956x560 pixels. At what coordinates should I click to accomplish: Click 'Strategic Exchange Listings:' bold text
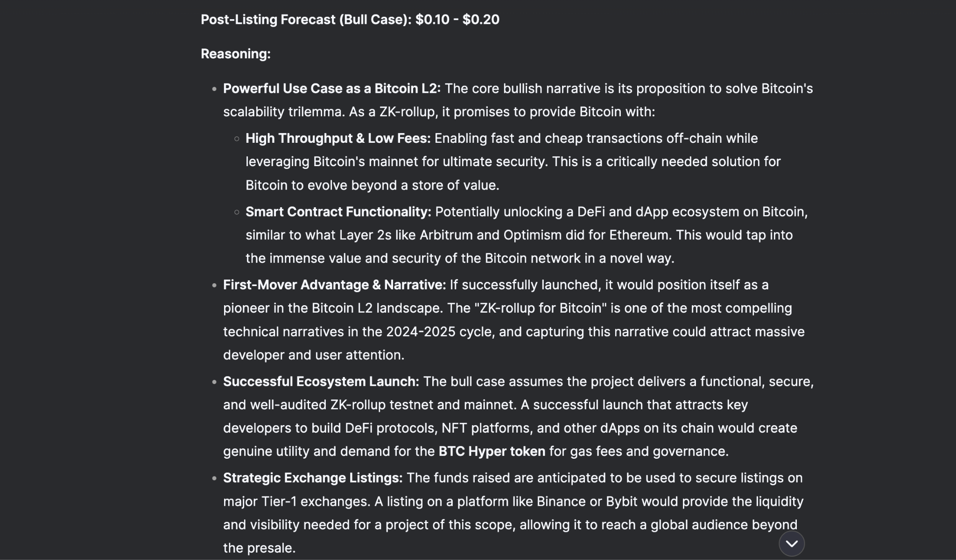tap(313, 478)
